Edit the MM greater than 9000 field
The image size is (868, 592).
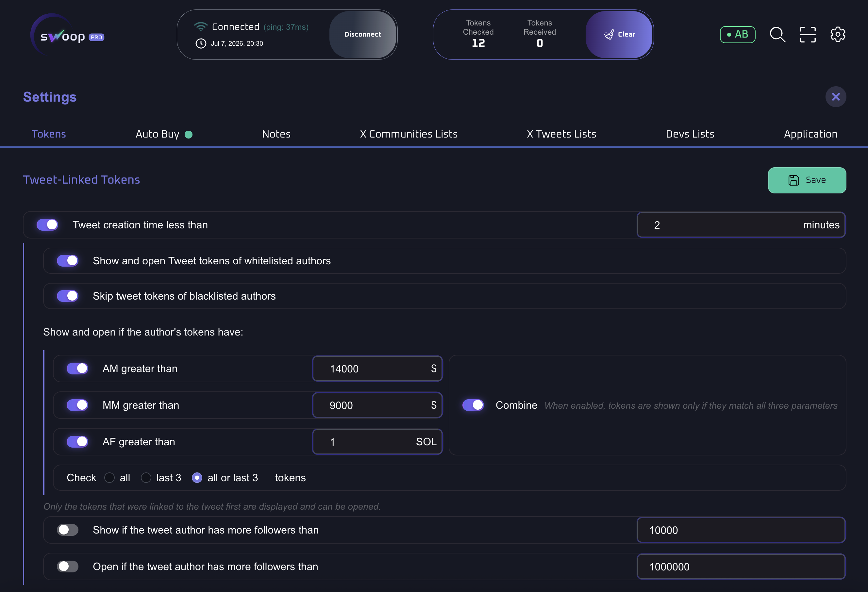tap(377, 405)
